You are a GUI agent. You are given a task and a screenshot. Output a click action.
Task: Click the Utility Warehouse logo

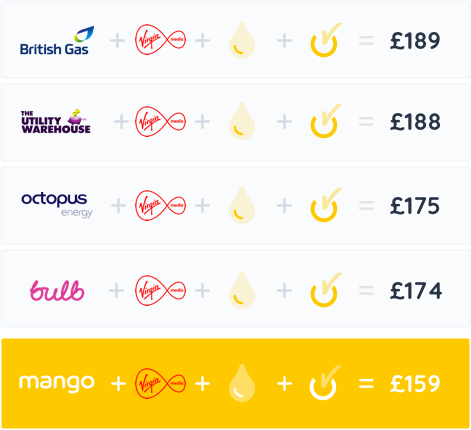(56, 121)
